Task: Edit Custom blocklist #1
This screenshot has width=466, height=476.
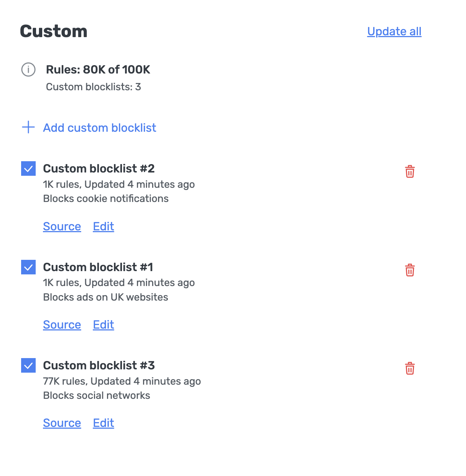Action: 103,325
